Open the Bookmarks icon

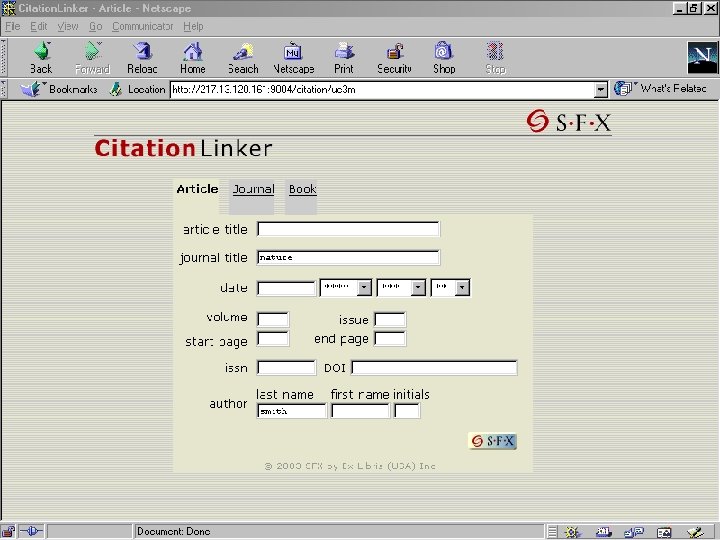(x=31, y=89)
